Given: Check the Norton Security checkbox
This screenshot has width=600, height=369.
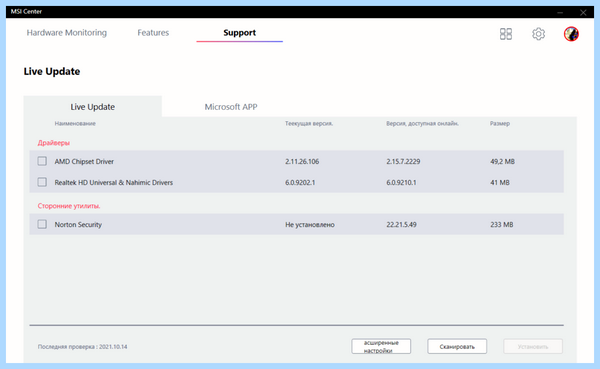Looking at the screenshot, I should (x=42, y=224).
